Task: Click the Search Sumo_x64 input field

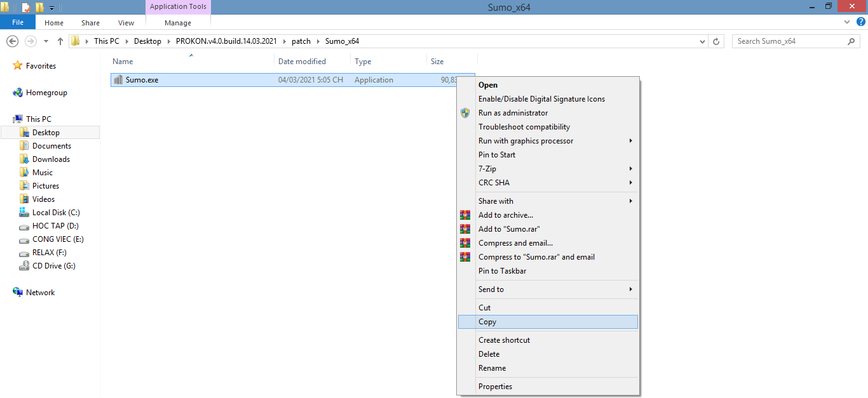Action: (x=788, y=41)
